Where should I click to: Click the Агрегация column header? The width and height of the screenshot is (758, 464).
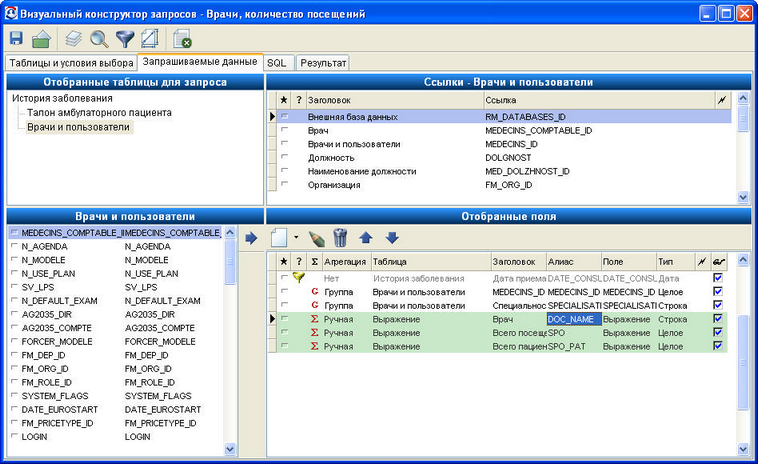coord(346,261)
